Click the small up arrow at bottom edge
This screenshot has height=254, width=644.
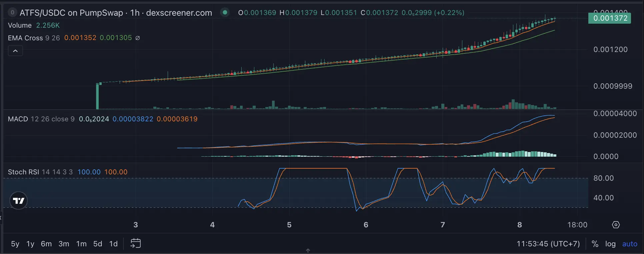click(x=308, y=250)
